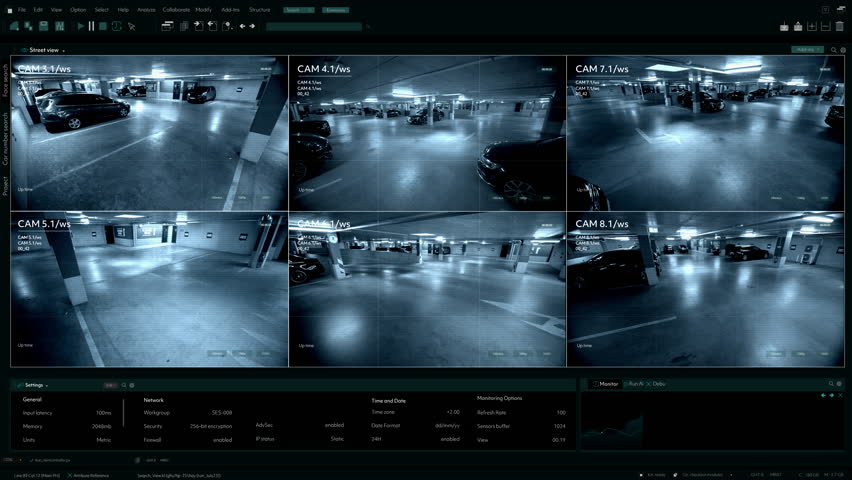Select the cursor pointer tool

coord(132,26)
